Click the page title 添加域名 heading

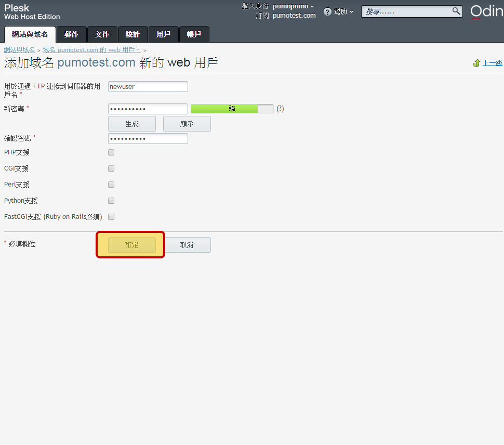tap(111, 63)
